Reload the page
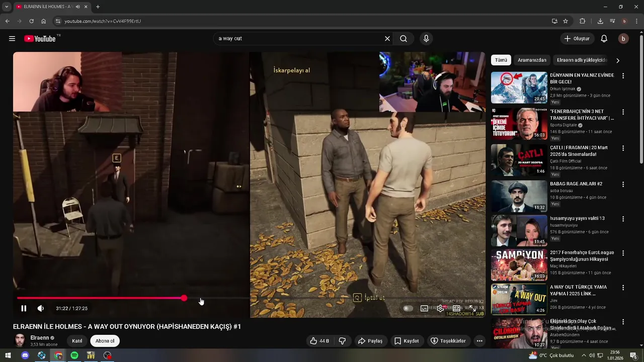Viewport: 644px width, 362px height. [x=31, y=21]
